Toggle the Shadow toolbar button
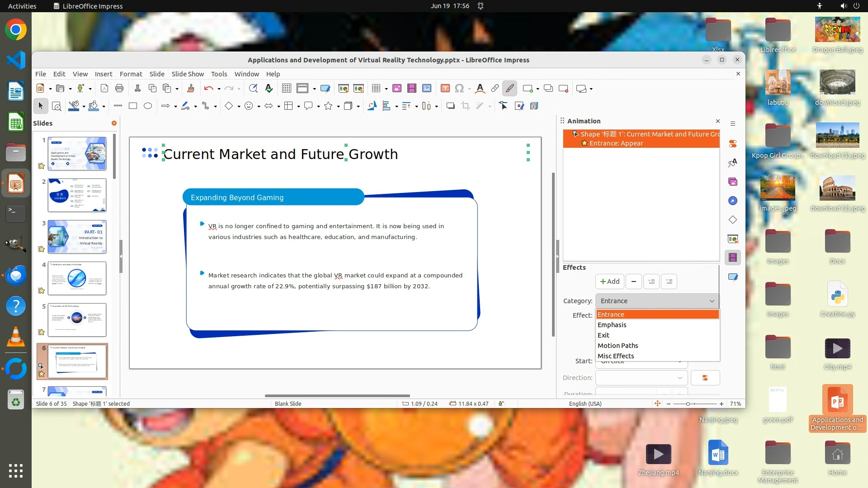The width and height of the screenshot is (868, 488). [x=450, y=106]
